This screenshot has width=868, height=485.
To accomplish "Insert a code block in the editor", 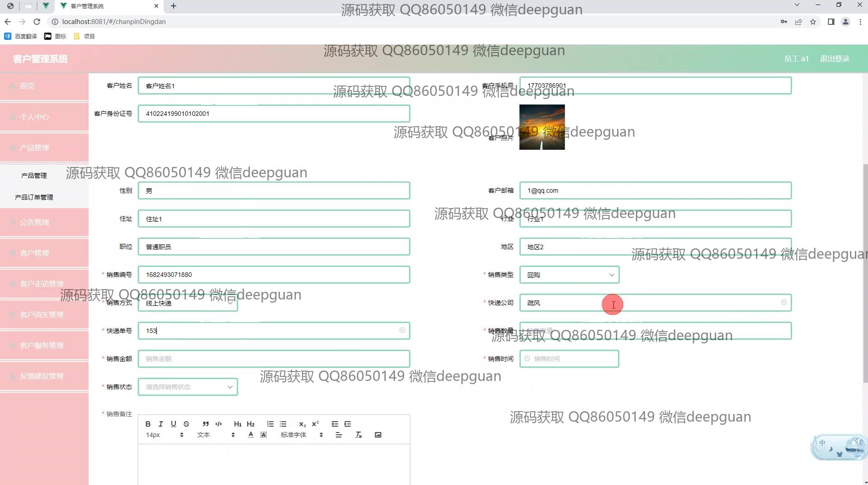I will tap(219, 424).
